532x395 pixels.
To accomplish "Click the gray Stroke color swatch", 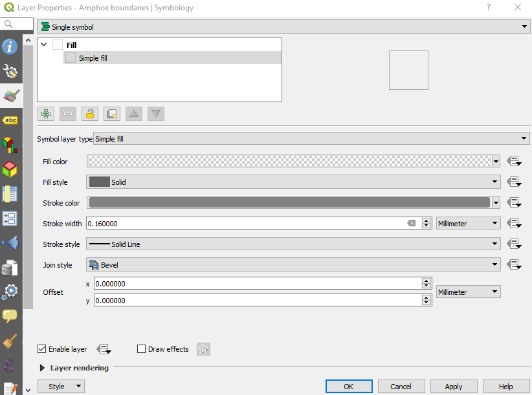I will point(289,203).
